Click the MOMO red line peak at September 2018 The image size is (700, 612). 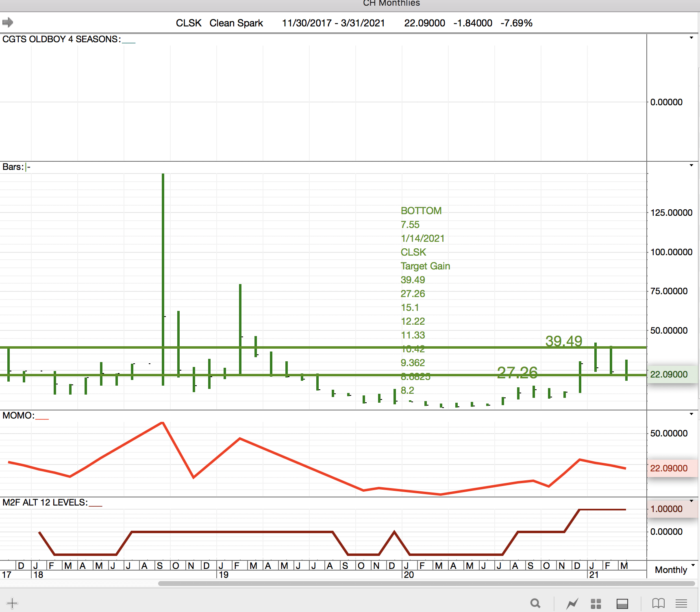(x=163, y=423)
